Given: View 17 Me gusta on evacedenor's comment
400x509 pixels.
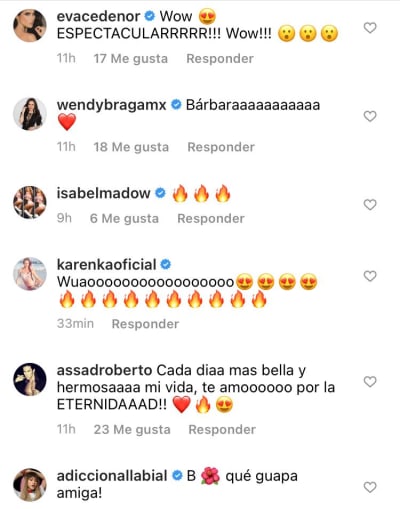Looking at the screenshot, I should pyautogui.click(x=131, y=59).
